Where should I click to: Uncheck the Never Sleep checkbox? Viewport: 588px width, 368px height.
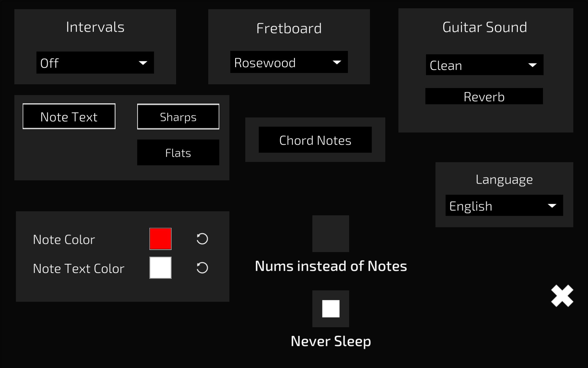(330, 309)
